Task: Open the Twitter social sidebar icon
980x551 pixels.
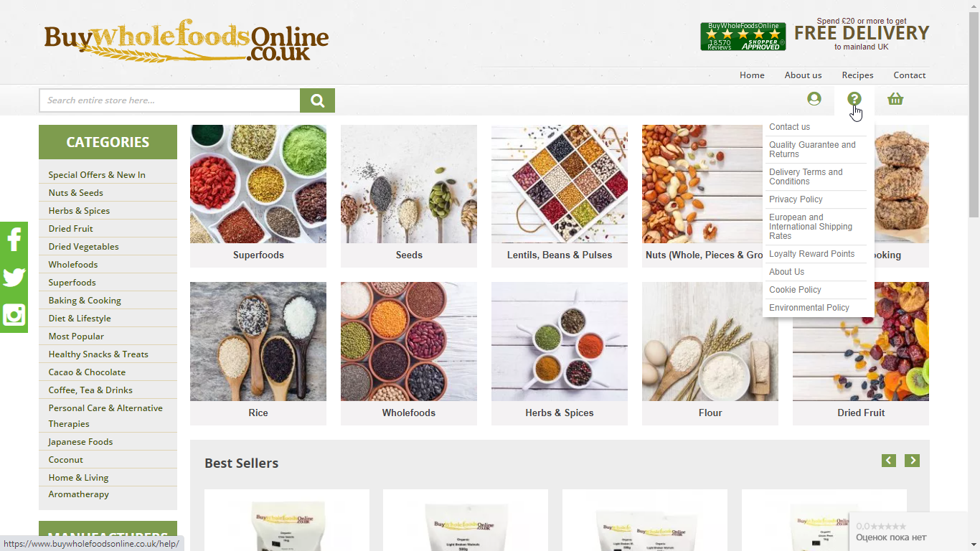Action: 14,277
